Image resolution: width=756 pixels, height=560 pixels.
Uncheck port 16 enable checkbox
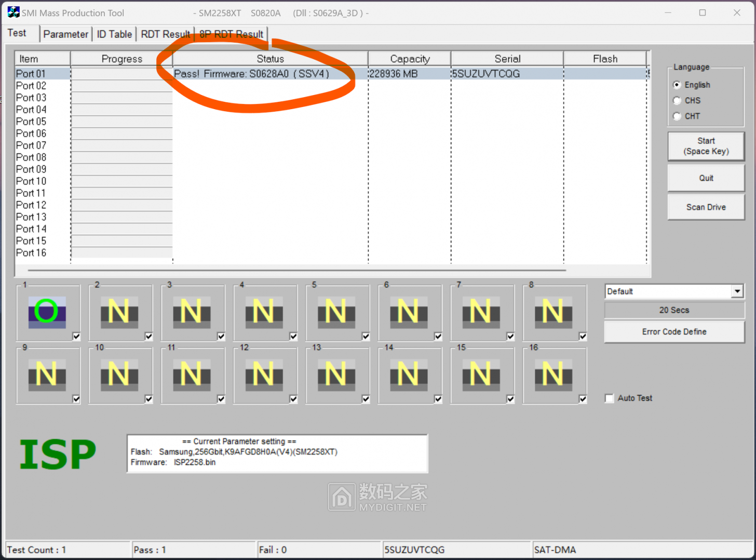[x=583, y=398]
